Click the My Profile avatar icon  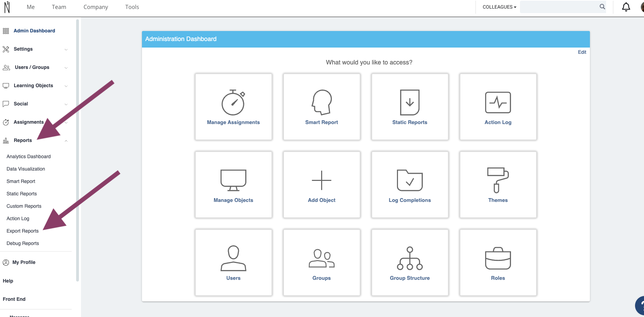click(6, 263)
